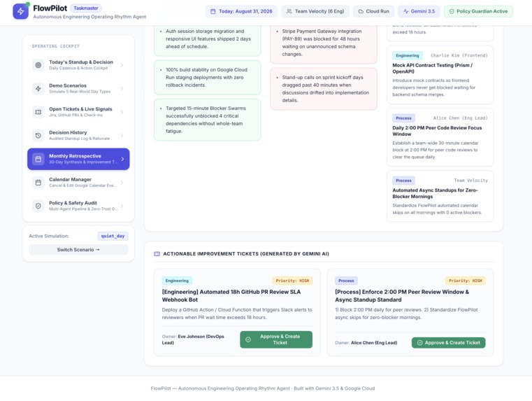532x401 pixels.
Task: Click the cloud icon beside Cloud Run
Action: coord(361,11)
